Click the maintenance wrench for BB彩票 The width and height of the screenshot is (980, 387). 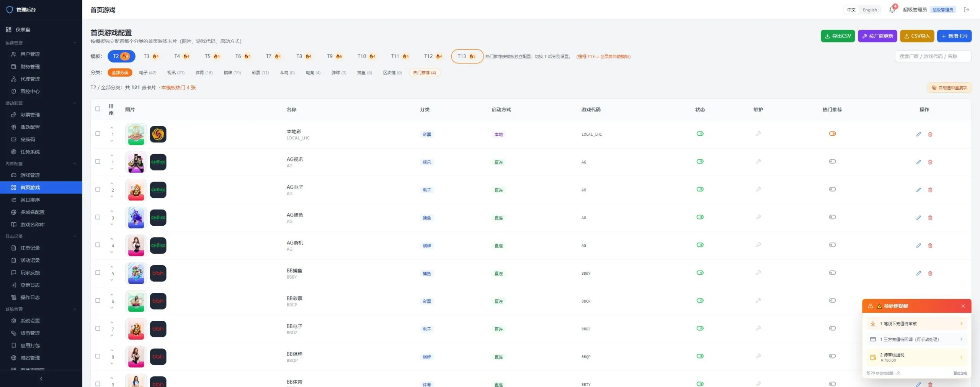point(758,300)
